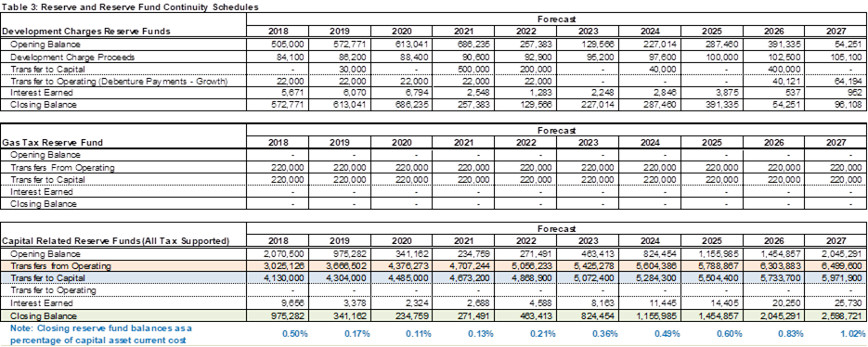Select the 2027 Transfer to Capital 5,971,900 cell
Image resolution: width=868 pixels, height=347 pixels.
click(843, 277)
